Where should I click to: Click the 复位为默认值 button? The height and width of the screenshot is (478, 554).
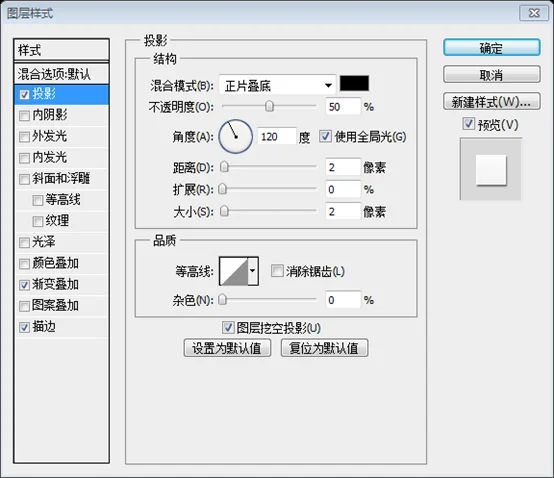324,348
